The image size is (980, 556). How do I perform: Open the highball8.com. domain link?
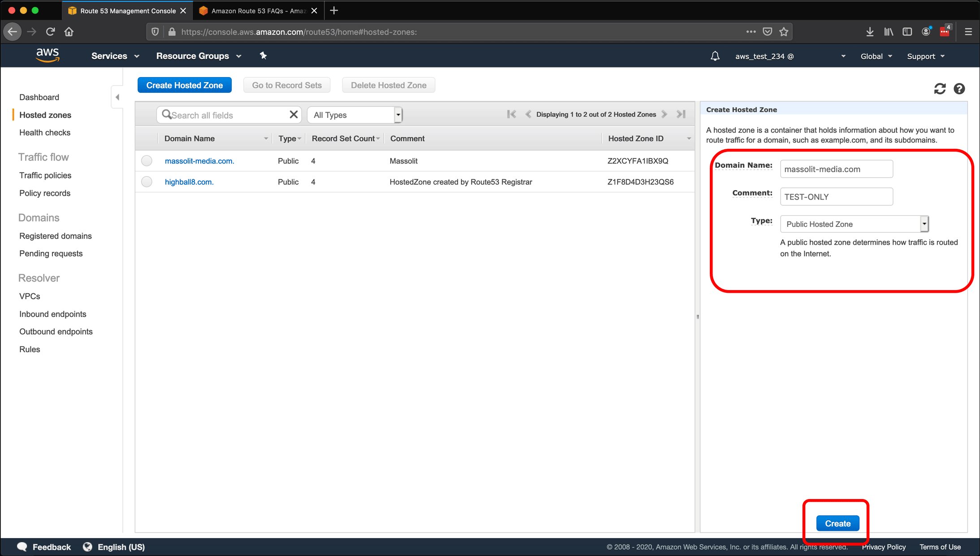click(x=189, y=182)
